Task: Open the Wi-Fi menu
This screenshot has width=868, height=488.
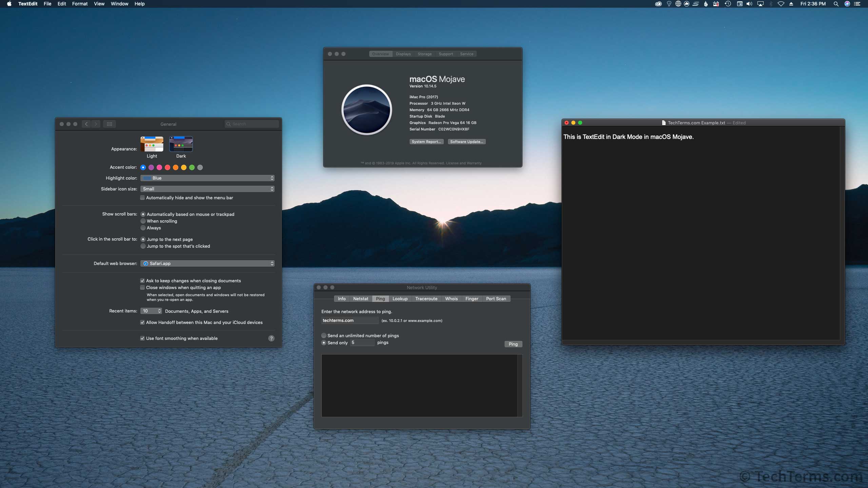Action: pyautogui.click(x=781, y=4)
